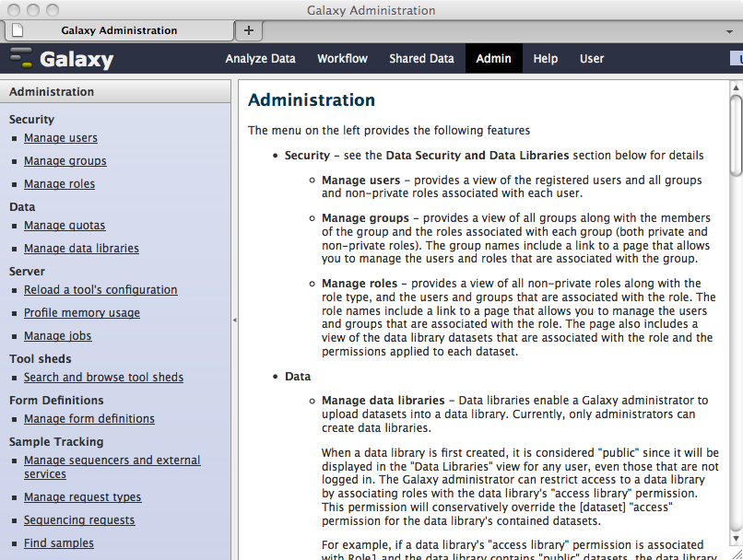Screen dimensions: 743x560
Task: Click the page icon on Galaxy Administration tab
Action: tap(18, 30)
